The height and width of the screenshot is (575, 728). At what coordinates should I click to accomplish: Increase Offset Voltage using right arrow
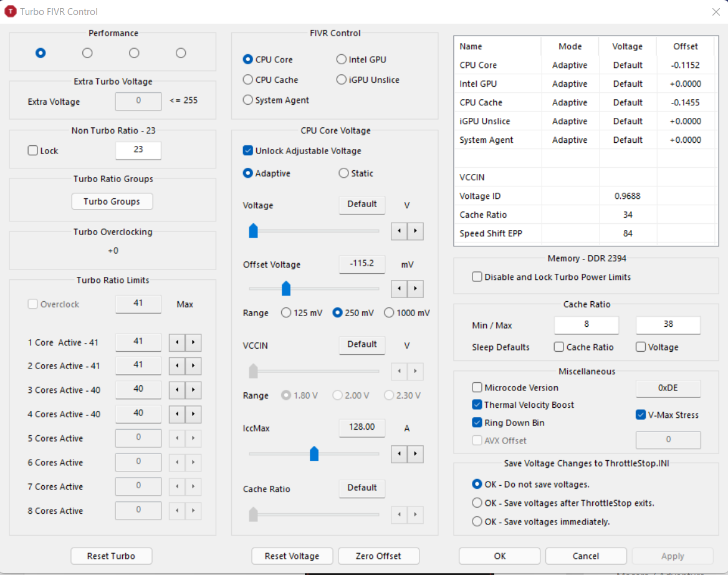coord(415,289)
